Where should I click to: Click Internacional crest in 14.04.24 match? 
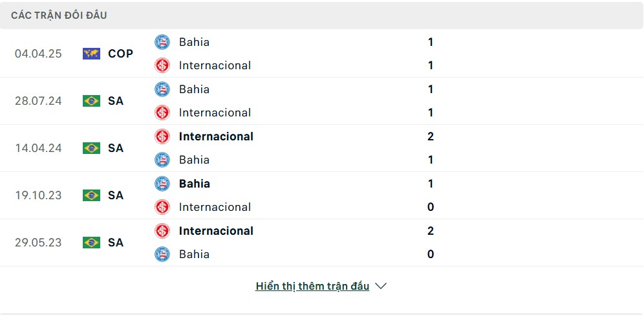(x=162, y=136)
